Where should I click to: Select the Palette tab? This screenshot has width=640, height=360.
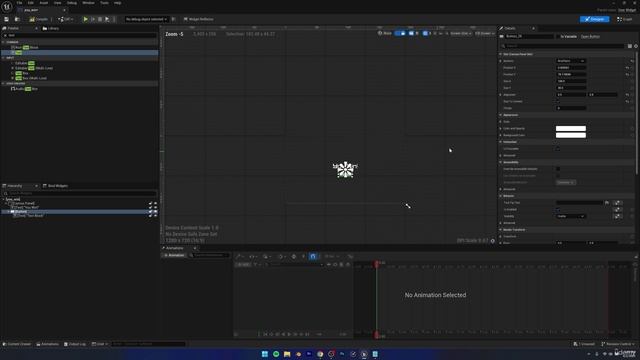pyautogui.click(x=13, y=28)
